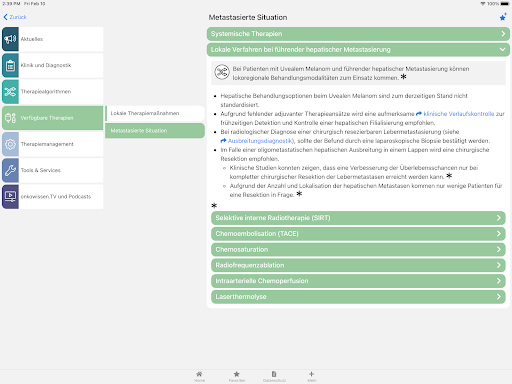This screenshot has height=384, width=512.
Task: Expand Selektive interne Radiotherapie (SIRT)
Action: coord(358,218)
